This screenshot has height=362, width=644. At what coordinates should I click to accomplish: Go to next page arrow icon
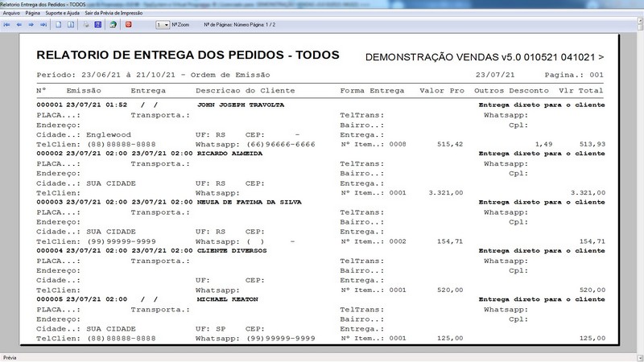[x=31, y=25]
